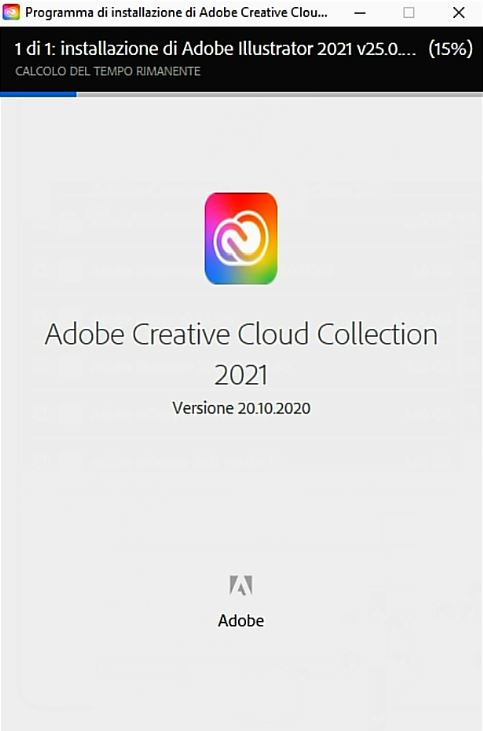Click the disabled maximize square icon

coord(409,13)
